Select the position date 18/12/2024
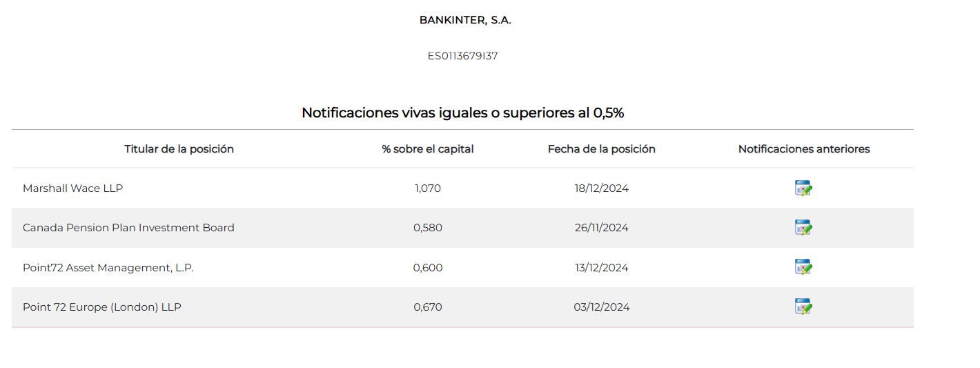 tap(601, 188)
